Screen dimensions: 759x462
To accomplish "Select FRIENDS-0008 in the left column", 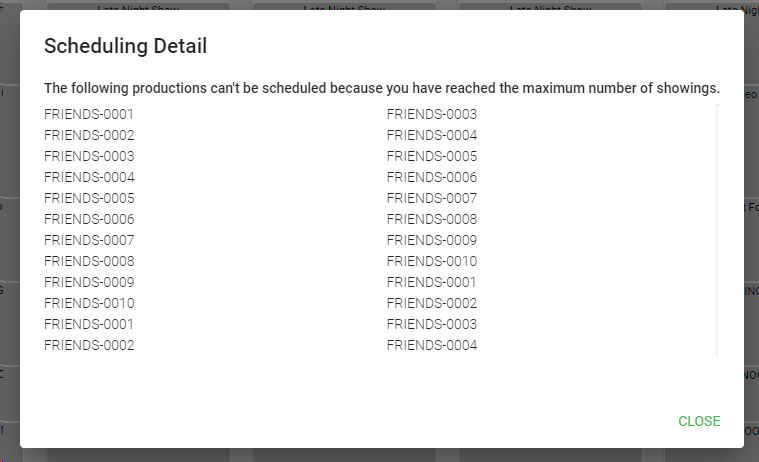I will (89, 261).
